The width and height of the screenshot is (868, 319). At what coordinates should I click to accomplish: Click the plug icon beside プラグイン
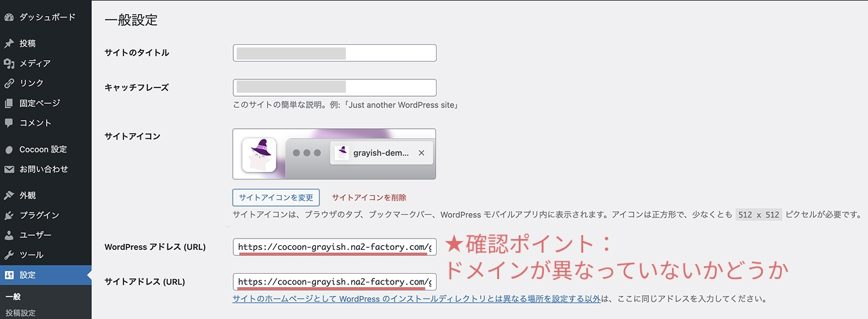9,215
